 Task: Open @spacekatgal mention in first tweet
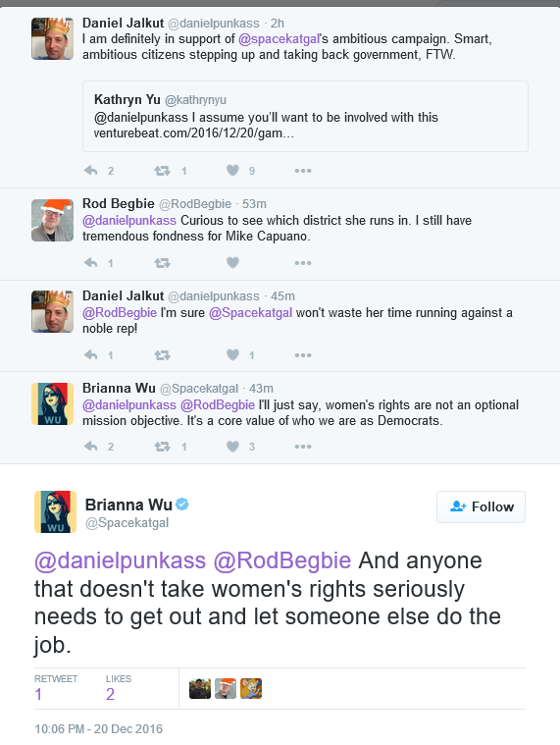(280, 39)
